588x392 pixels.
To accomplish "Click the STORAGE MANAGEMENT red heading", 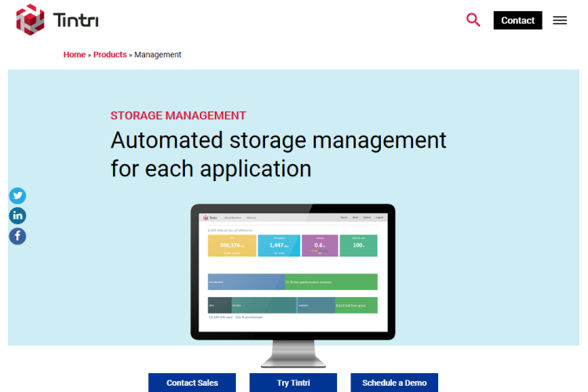I will (x=178, y=115).
